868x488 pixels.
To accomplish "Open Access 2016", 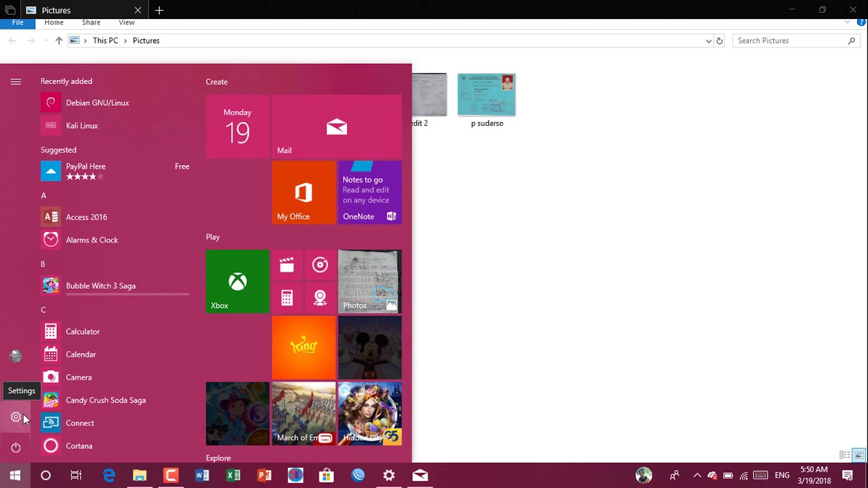I will [x=115, y=217].
